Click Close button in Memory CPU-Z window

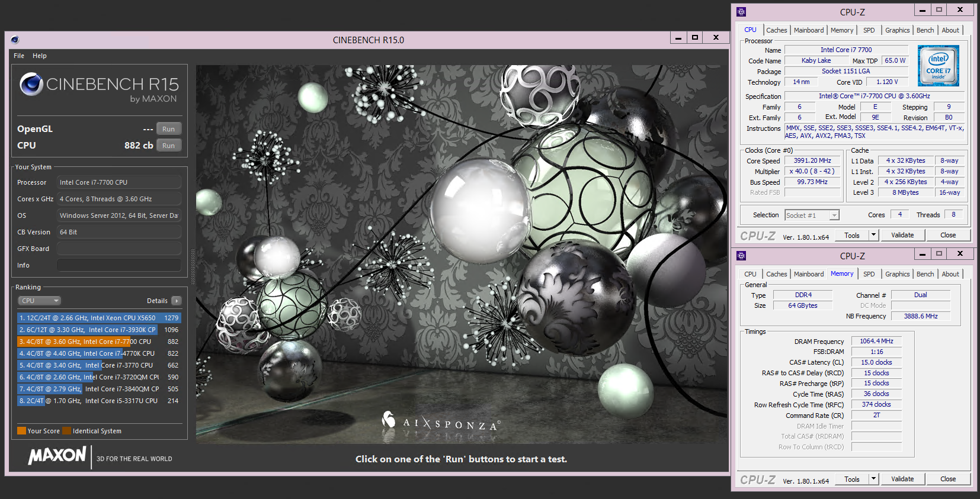click(948, 479)
